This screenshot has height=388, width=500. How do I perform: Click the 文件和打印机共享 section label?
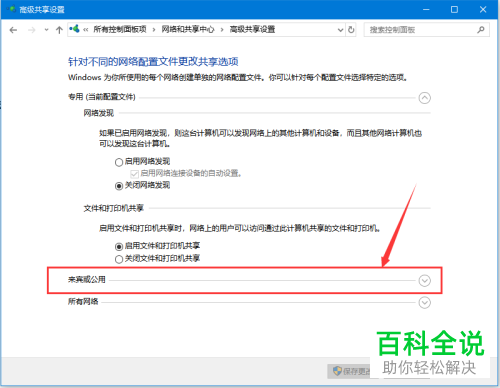click(114, 208)
